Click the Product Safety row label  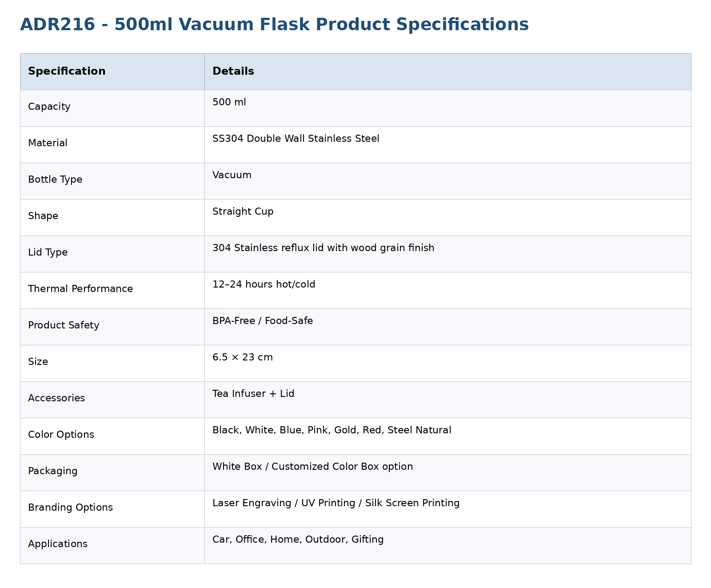point(64,325)
